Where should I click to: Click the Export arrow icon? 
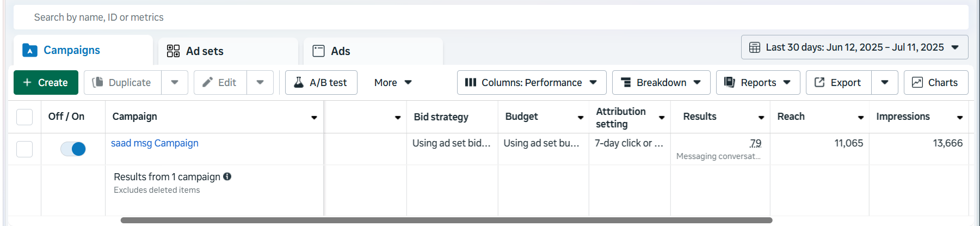click(819, 82)
